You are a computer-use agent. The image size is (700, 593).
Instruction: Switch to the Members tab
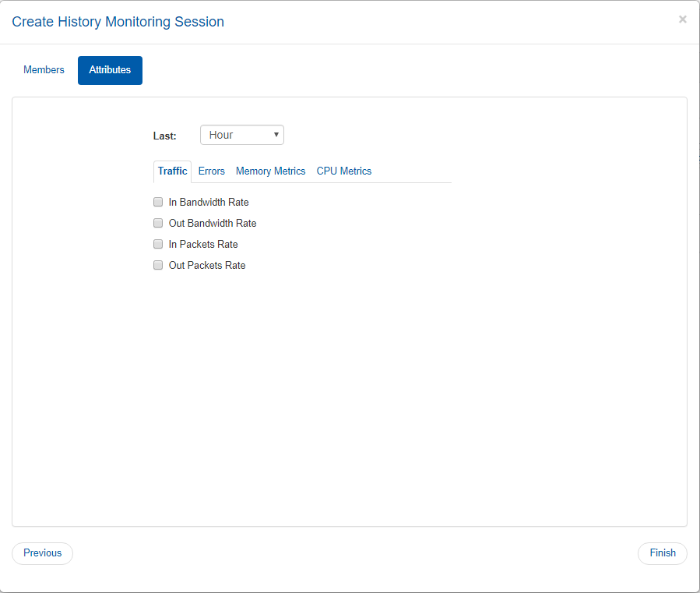pyautogui.click(x=44, y=70)
